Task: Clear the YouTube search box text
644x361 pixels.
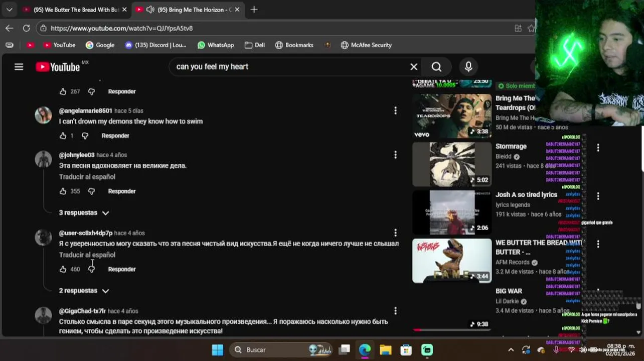Action: coord(414,67)
